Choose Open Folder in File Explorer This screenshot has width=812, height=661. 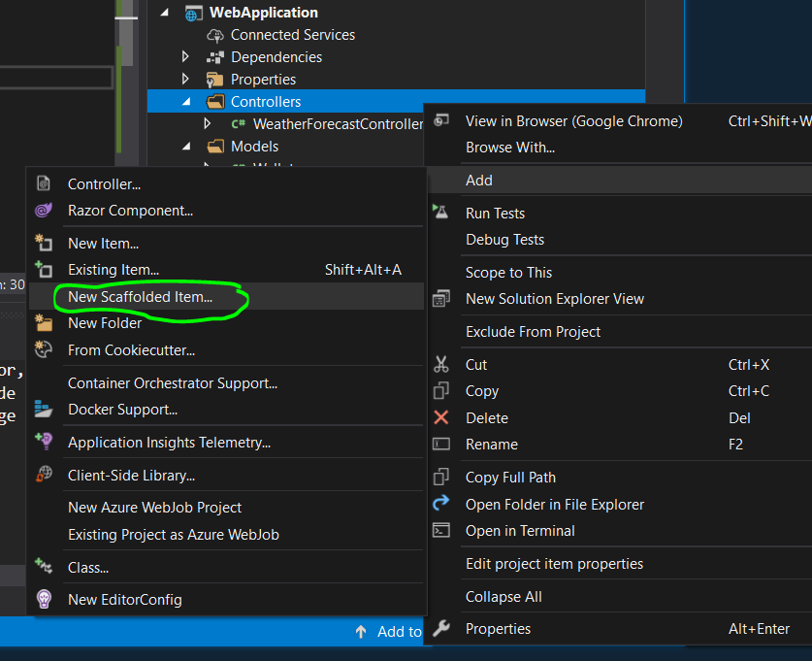(554, 505)
